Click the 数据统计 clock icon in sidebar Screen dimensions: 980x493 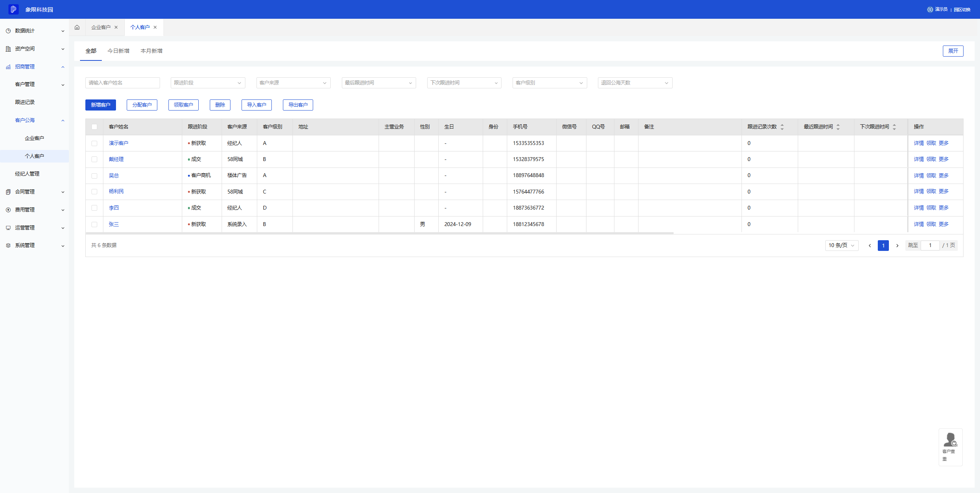pos(8,31)
